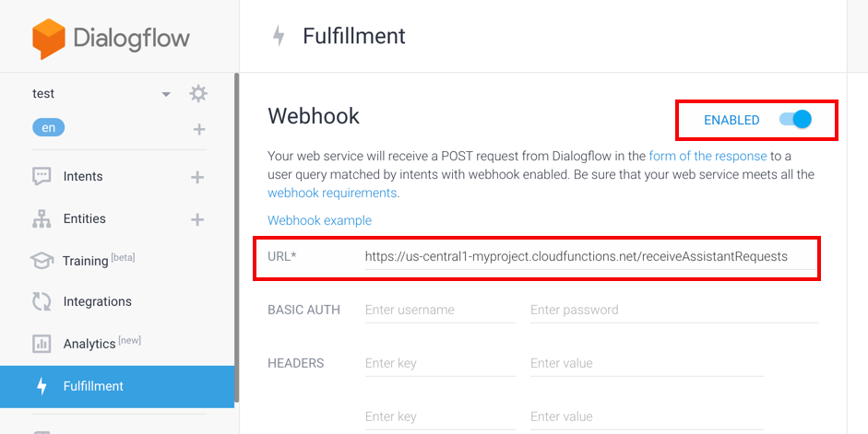Create new entity with plus icon
The height and width of the screenshot is (434, 868).
[197, 219]
